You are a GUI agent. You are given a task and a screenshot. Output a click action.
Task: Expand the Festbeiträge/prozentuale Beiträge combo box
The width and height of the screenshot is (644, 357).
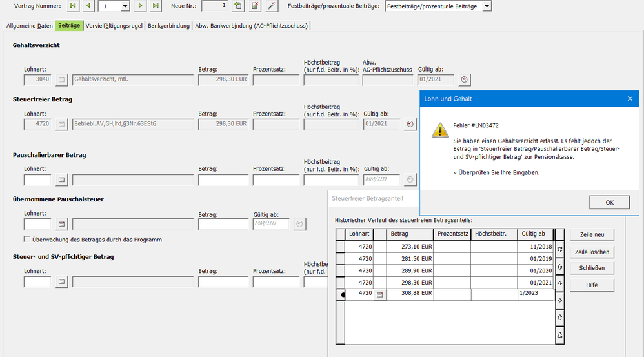(x=487, y=6)
